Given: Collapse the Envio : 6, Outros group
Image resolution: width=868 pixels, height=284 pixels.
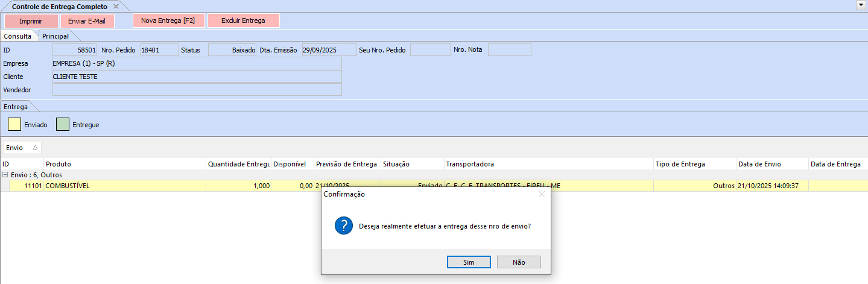Looking at the screenshot, I should coord(5,175).
